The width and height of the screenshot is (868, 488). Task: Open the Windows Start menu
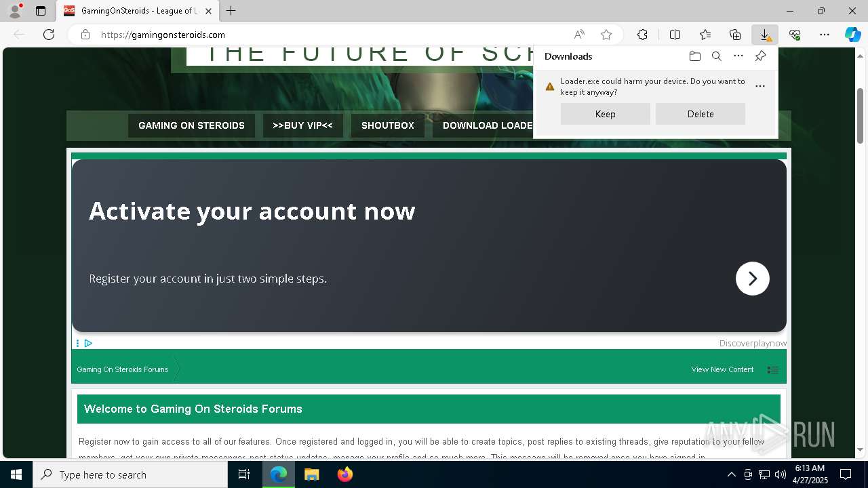click(16, 474)
